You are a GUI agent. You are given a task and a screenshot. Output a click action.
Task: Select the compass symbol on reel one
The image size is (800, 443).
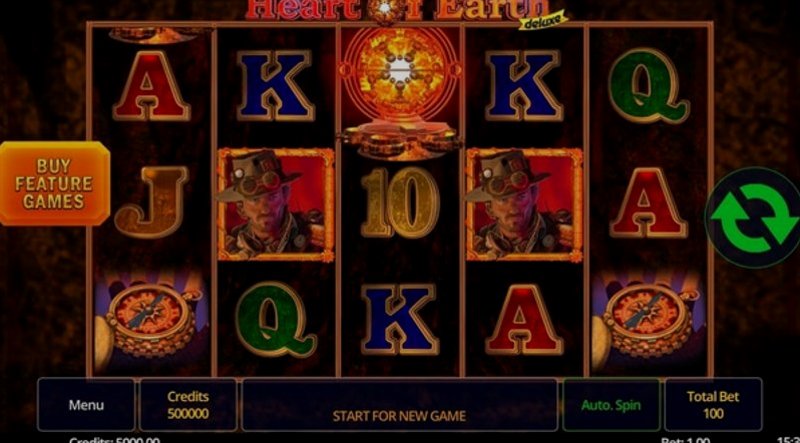point(151,322)
